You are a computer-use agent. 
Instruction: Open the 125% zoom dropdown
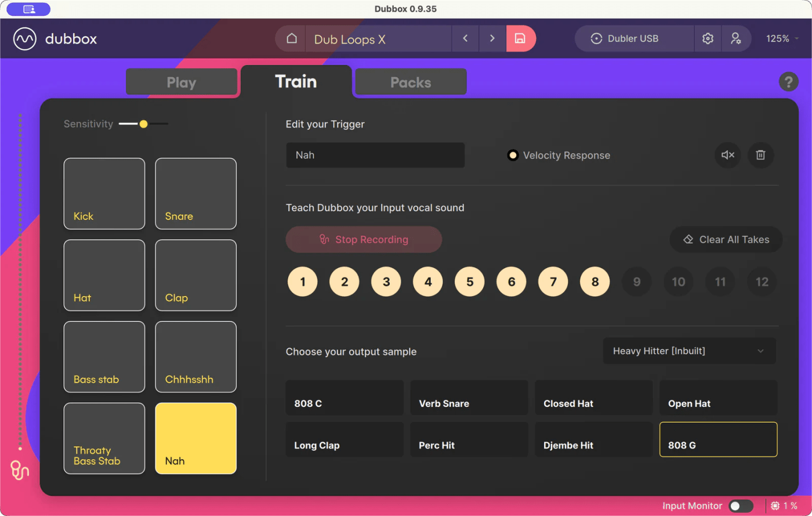coord(782,38)
